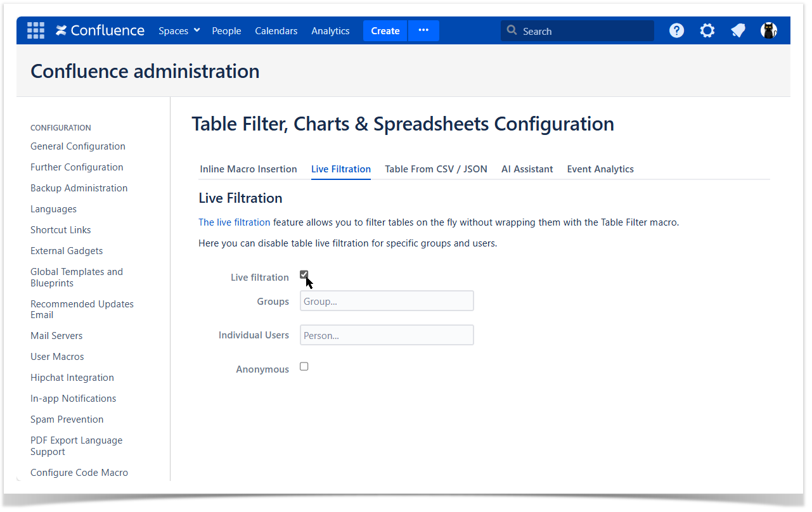Follow the 'The live filtration' link
The height and width of the screenshot is (512, 812).
click(x=234, y=222)
